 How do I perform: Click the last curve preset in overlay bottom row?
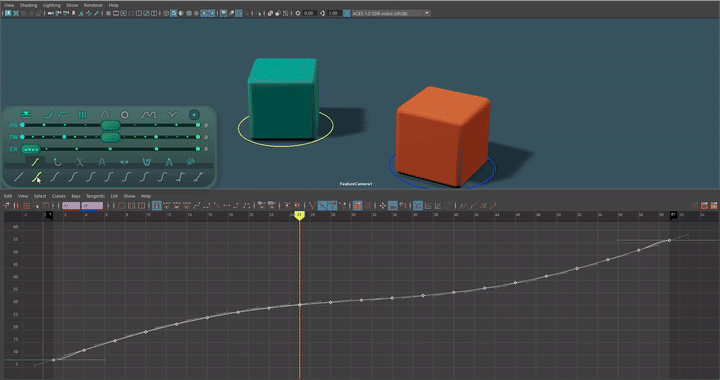click(198, 177)
